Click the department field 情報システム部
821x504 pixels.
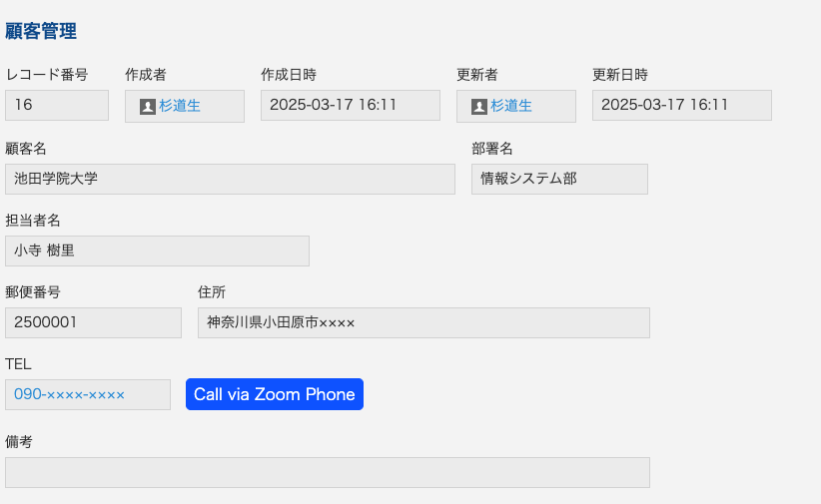point(559,179)
